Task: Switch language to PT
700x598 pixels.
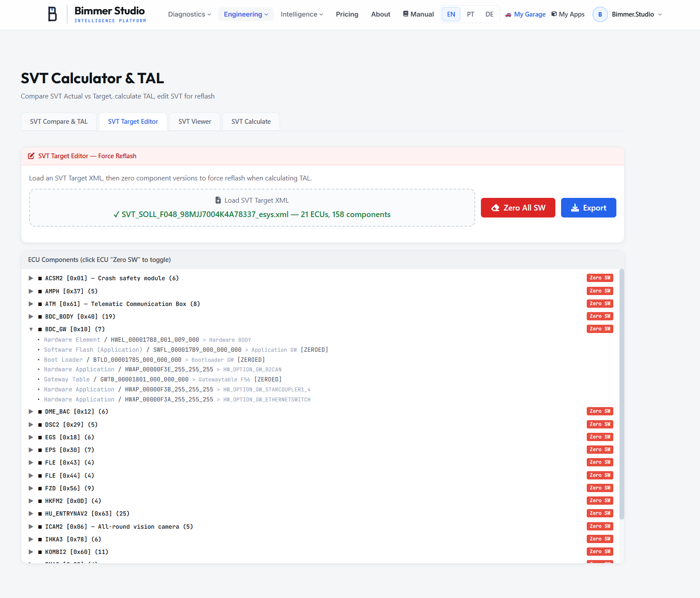Action: click(470, 14)
